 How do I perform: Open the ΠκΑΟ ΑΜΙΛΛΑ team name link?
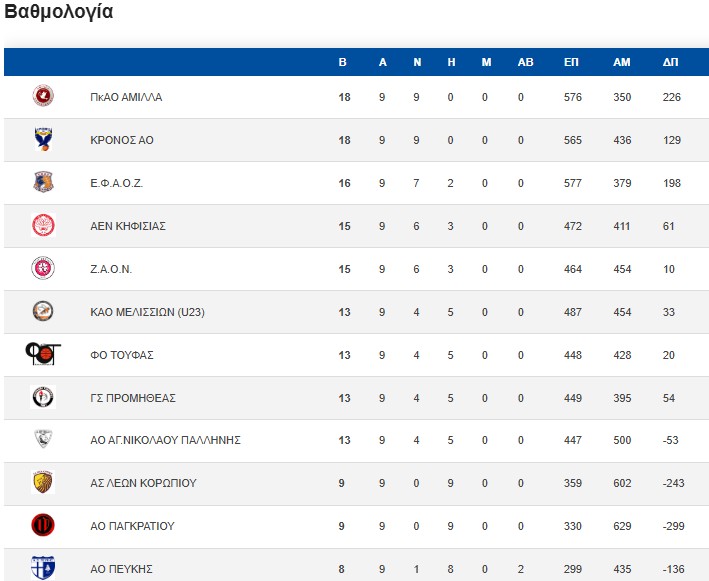click(x=126, y=98)
